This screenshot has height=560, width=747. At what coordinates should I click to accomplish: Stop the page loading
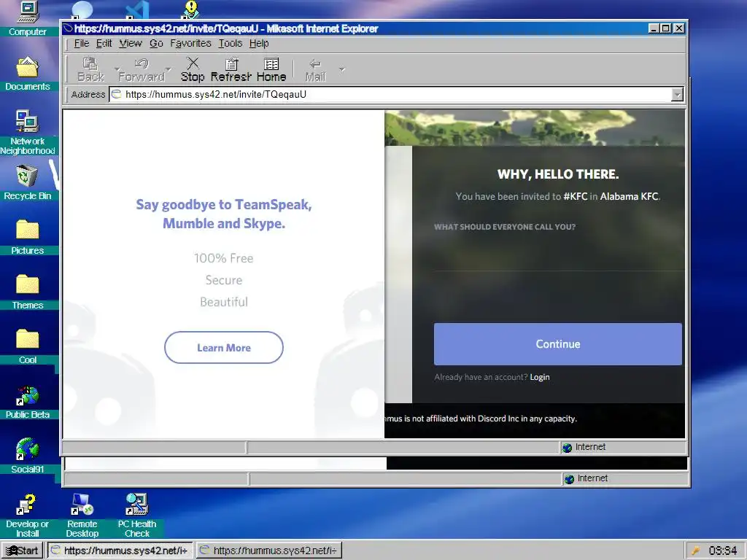coord(193,69)
